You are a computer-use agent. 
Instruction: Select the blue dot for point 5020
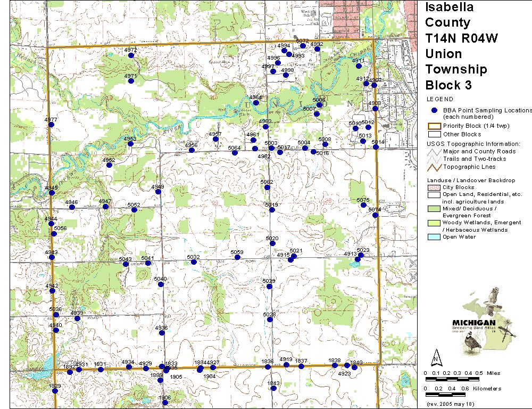(272, 243)
